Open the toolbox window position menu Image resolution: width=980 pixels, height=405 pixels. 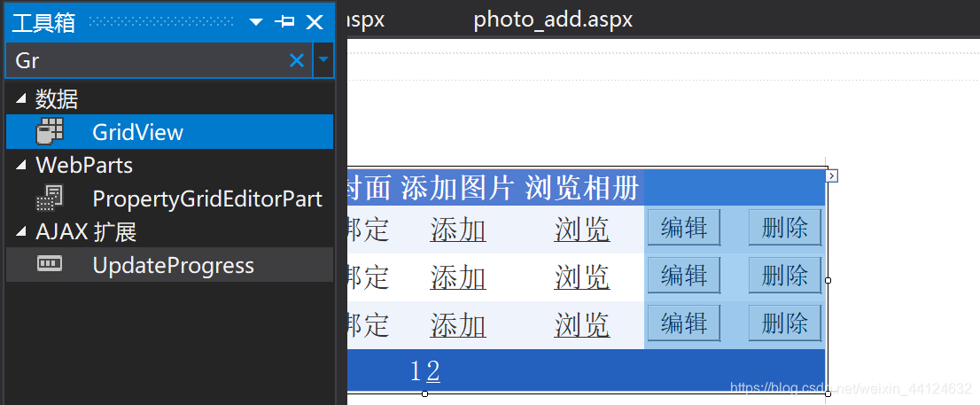click(256, 22)
